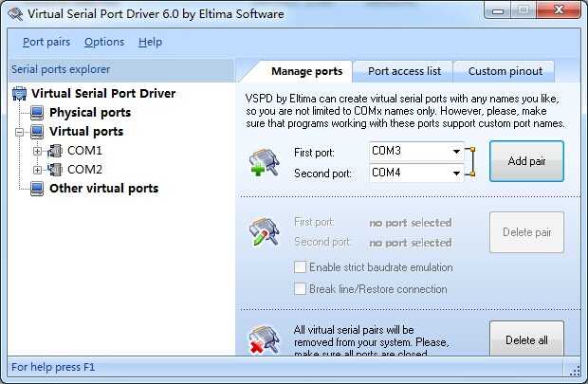Image resolution: width=588 pixels, height=384 pixels.
Task: Select Virtual Serial Port Driver root node
Action: click(103, 93)
